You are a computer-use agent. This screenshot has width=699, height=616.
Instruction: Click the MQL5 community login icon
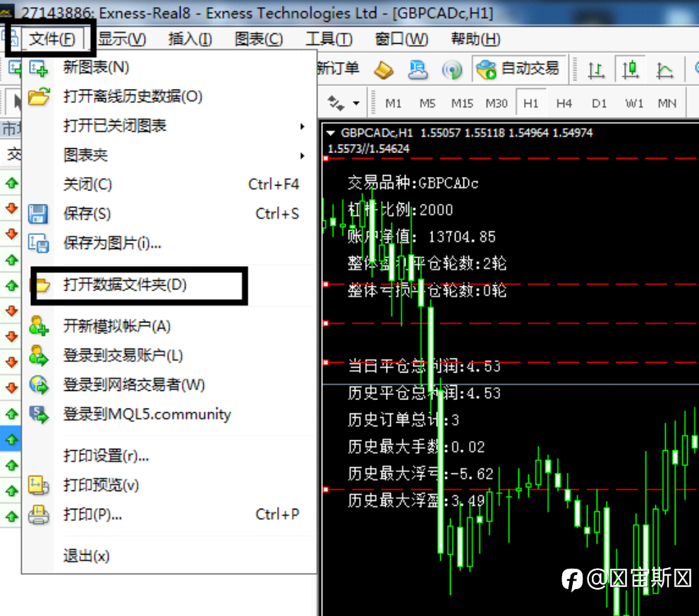[38, 414]
